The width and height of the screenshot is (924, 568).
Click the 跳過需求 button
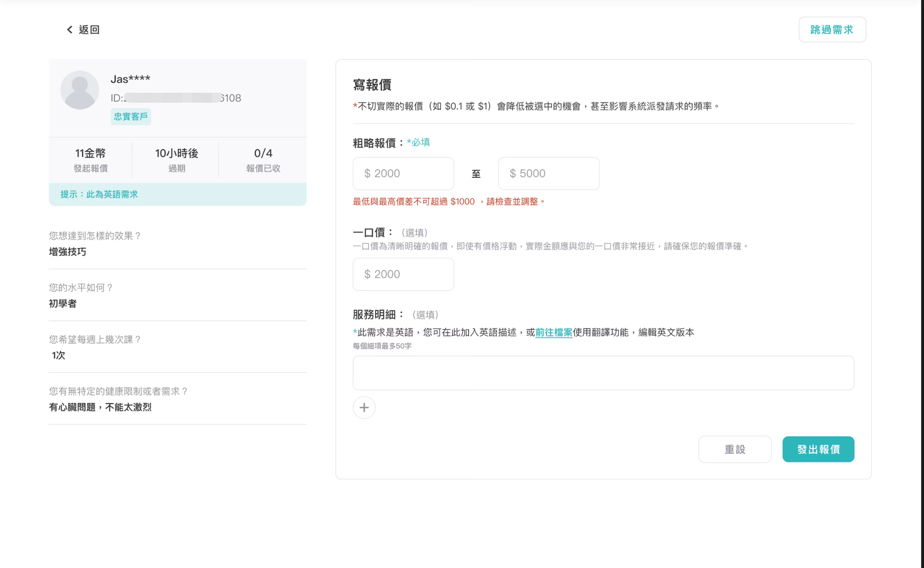(x=832, y=30)
